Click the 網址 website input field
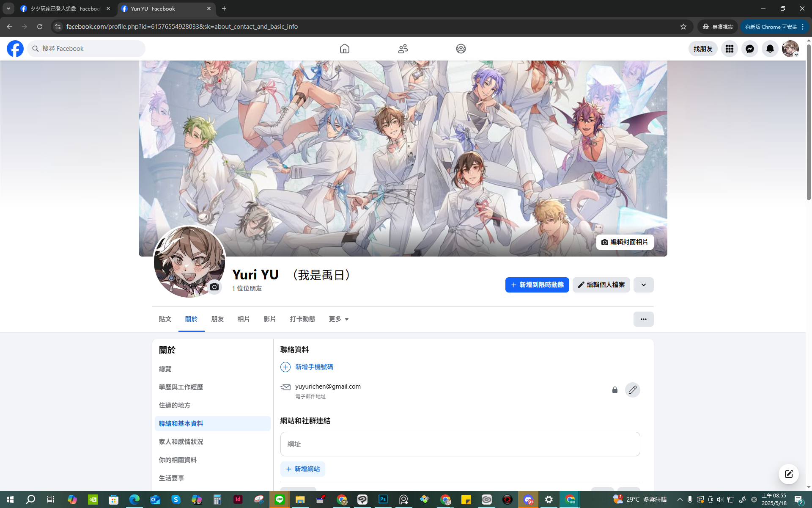 point(460,444)
